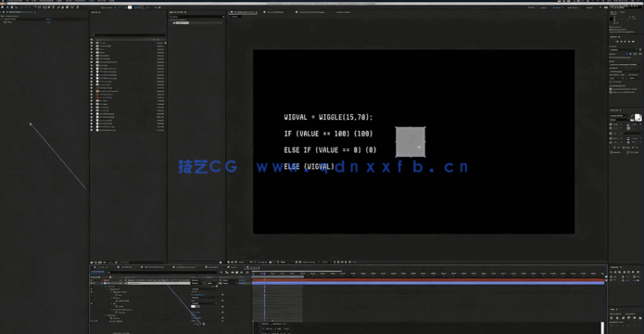Select the Hand tool in the toolbar
This screenshot has height=334, width=644.
[x=12, y=7]
